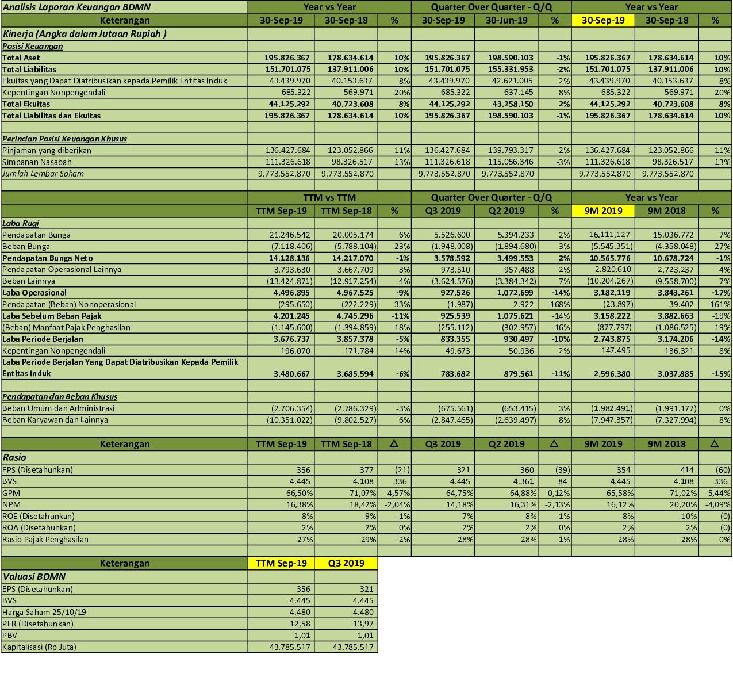Select the 'Total Liabilitas' row label

(x=29, y=69)
